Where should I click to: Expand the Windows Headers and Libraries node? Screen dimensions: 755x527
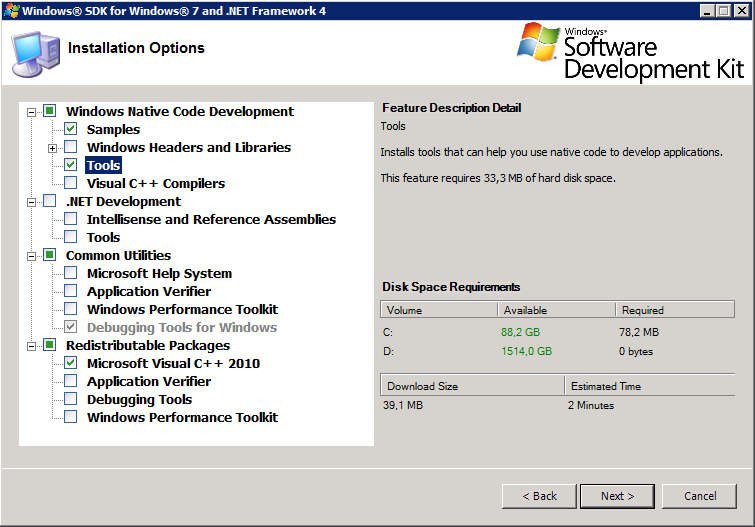tap(52, 148)
